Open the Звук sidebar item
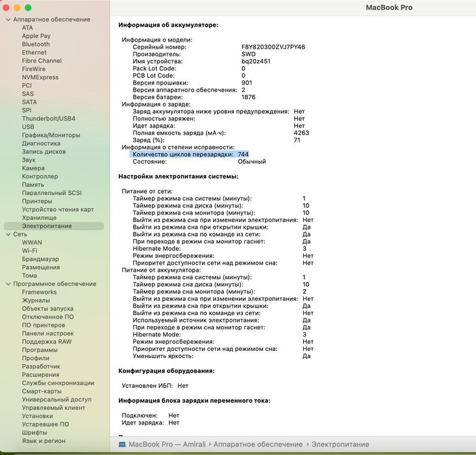476x455 pixels. (x=29, y=160)
